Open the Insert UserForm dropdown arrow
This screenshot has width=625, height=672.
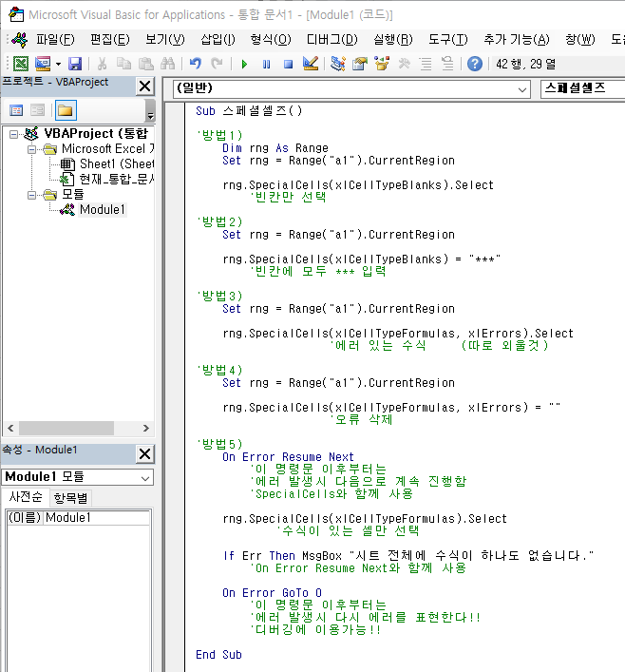[x=58, y=65]
